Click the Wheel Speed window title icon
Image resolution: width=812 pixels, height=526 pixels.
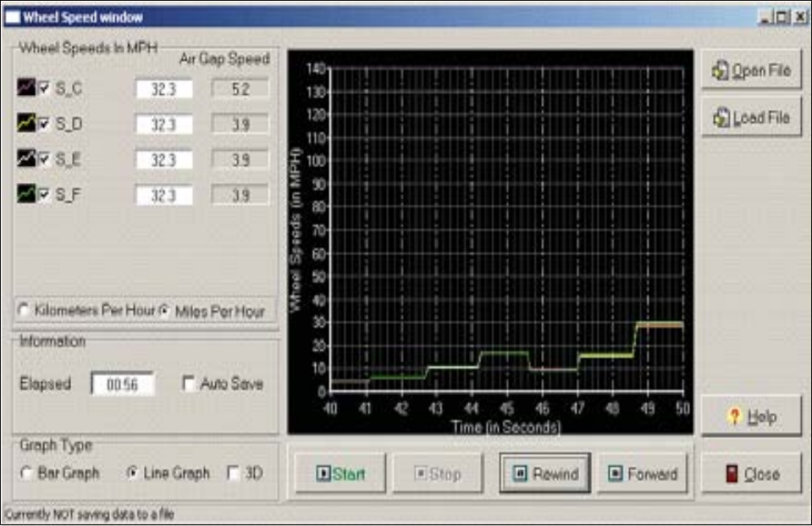click(13, 17)
